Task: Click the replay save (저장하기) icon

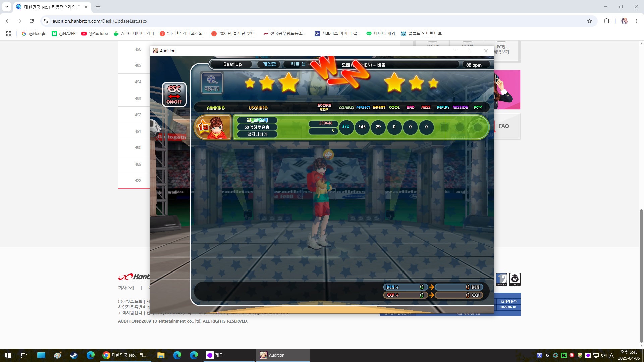Action: tap(212, 83)
